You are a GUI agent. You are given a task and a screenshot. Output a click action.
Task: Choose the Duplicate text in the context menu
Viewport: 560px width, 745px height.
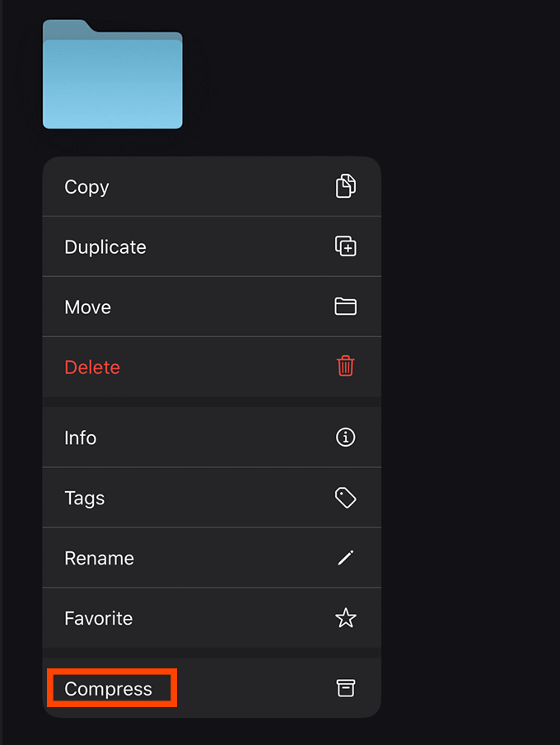[105, 247]
